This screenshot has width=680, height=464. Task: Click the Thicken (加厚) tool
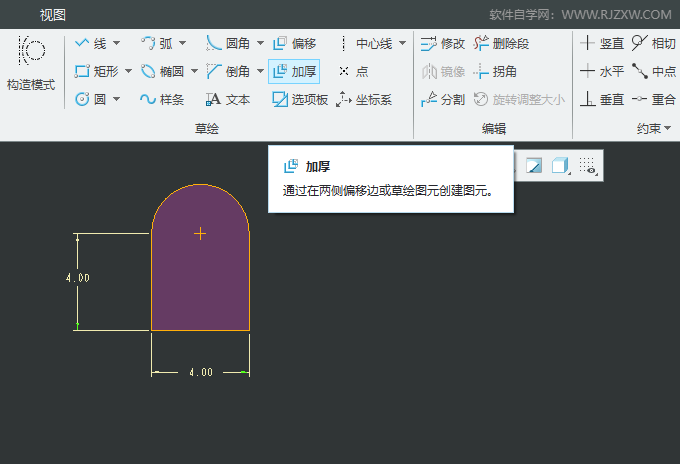pos(294,71)
